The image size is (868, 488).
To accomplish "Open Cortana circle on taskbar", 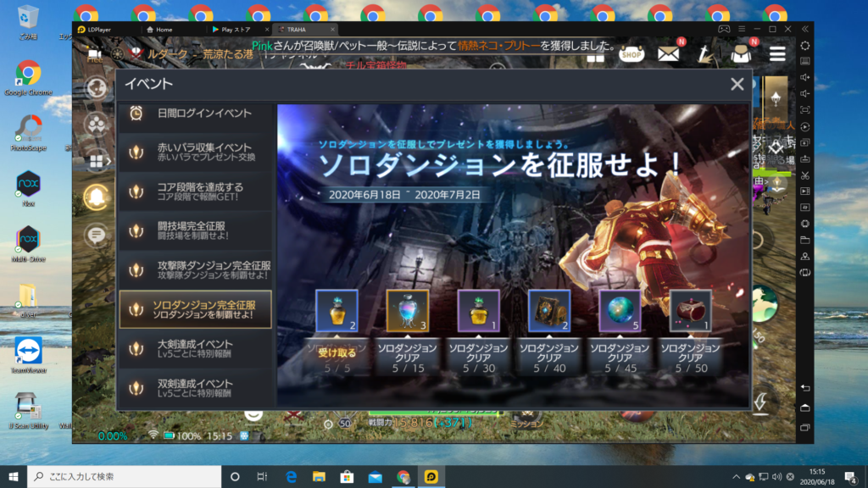I will (x=235, y=476).
